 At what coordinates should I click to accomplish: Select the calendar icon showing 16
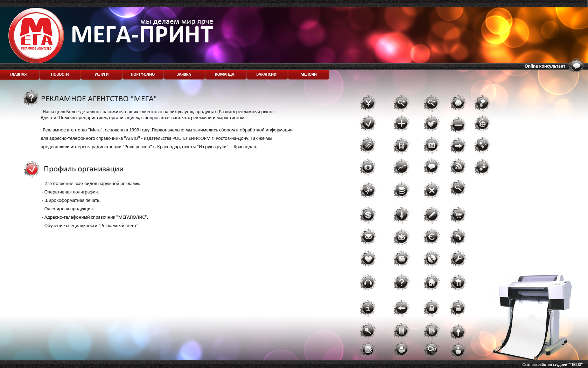pyautogui.click(x=432, y=145)
